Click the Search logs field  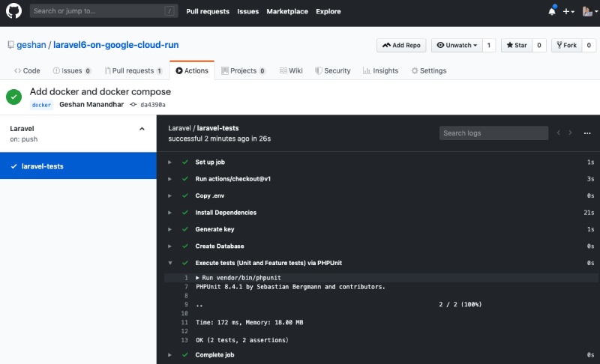click(x=493, y=133)
